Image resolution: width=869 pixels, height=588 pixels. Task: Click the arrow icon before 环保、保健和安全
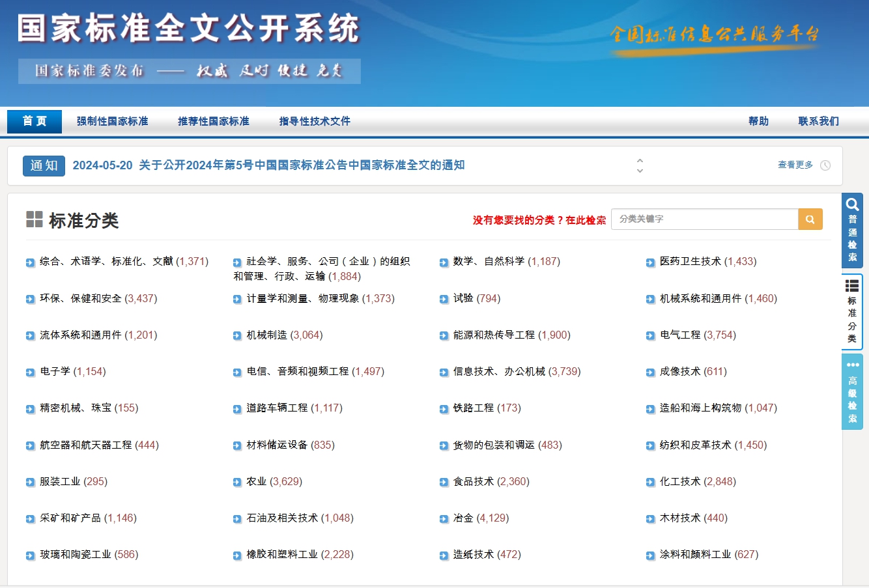point(31,300)
